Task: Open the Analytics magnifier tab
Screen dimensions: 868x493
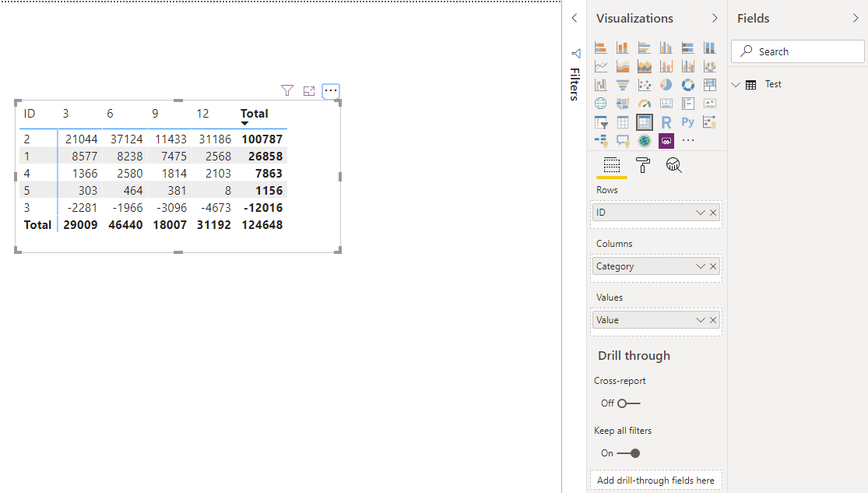Action: click(673, 165)
